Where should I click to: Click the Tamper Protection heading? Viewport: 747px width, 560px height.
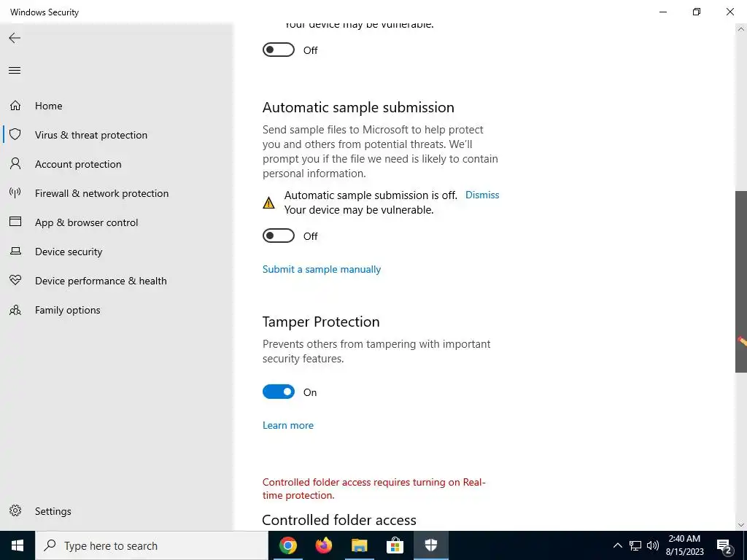click(x=321, y=322)
